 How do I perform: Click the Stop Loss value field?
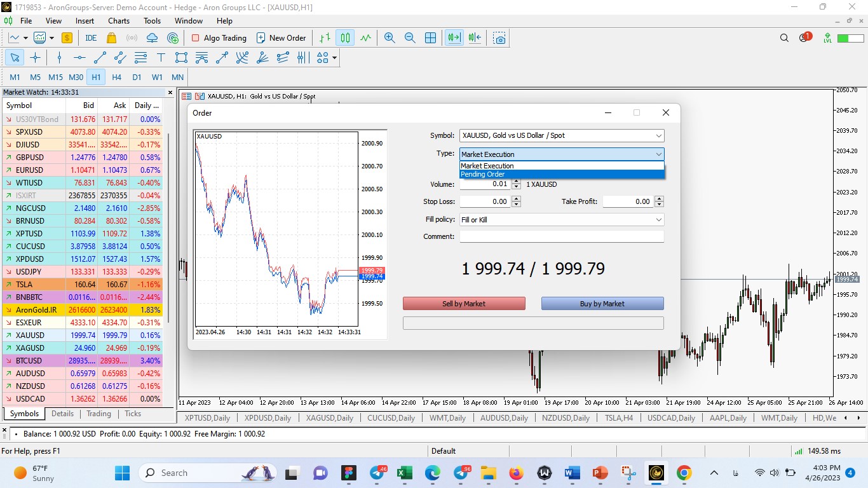[485, 201]
